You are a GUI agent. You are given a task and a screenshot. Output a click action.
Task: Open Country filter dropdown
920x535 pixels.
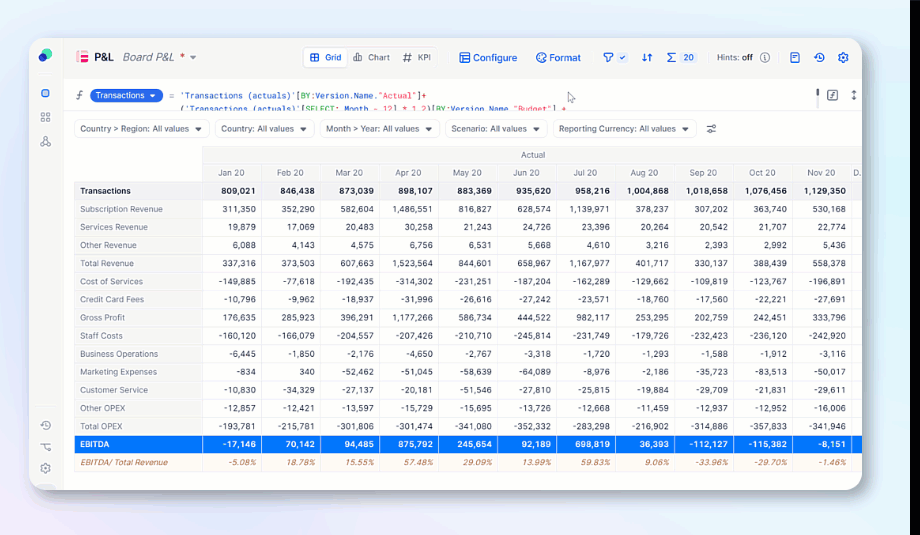pyautogui.click(x=265, y=128)
